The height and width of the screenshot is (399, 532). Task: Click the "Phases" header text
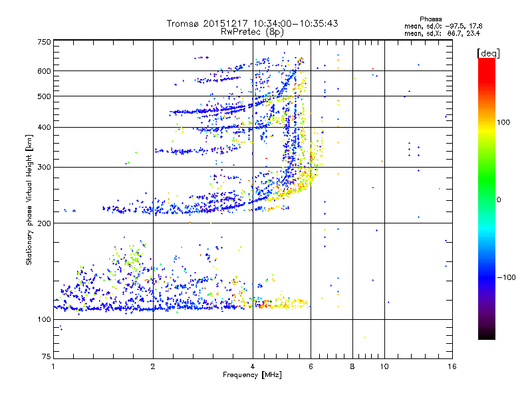pos(430,19)
